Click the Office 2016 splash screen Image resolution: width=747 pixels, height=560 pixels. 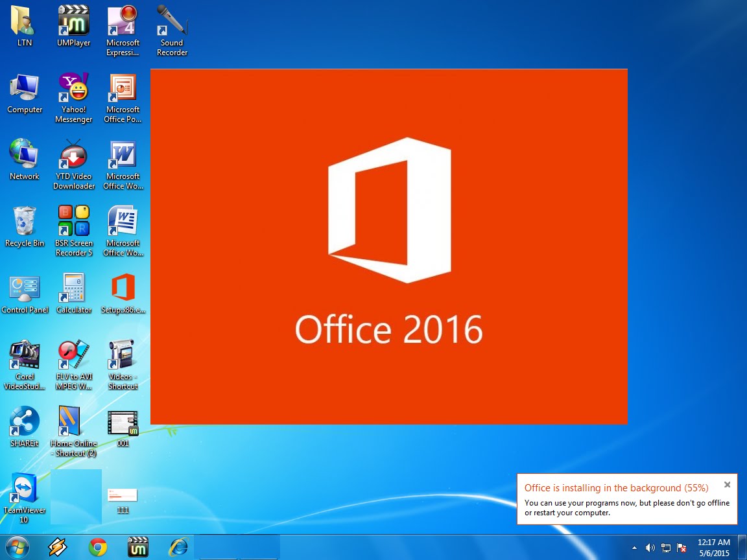tap(389, 246)
